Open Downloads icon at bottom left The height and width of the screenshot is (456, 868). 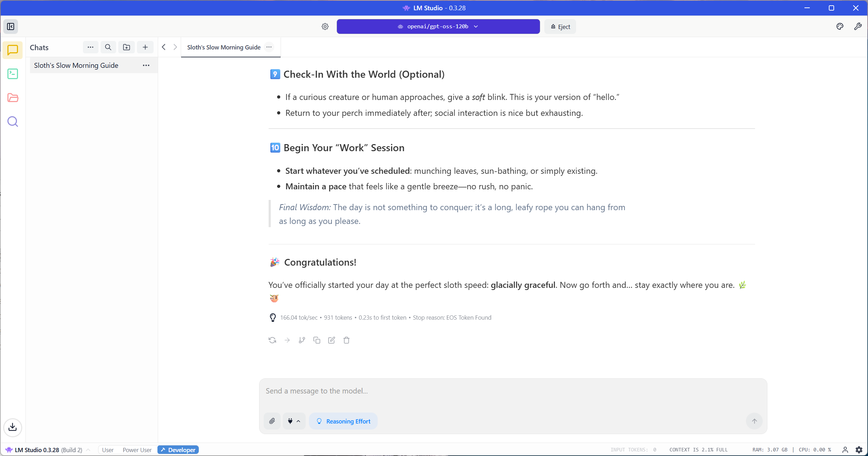[13, 427]
